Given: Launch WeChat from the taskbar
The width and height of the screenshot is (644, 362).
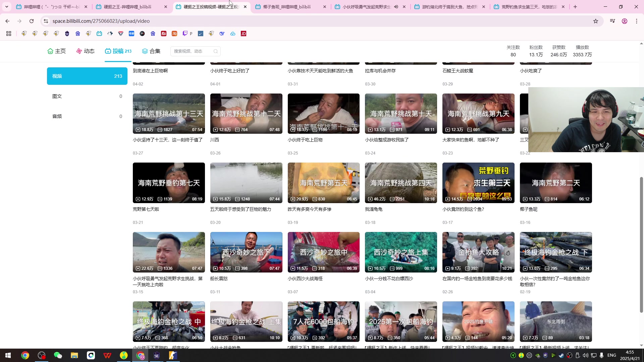Looking at the screenshot, I should (58, 355).
